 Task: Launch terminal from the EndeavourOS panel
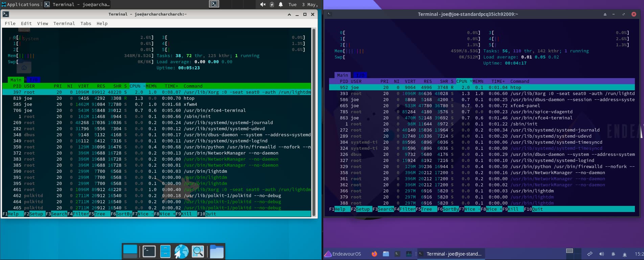tap(397, 254)
